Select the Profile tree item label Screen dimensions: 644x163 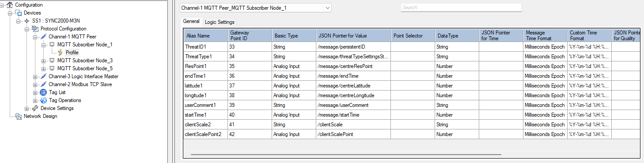72,53
